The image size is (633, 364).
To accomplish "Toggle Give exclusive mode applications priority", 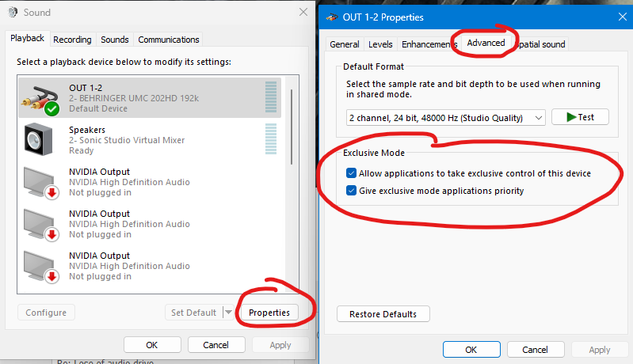I will 351,191.
